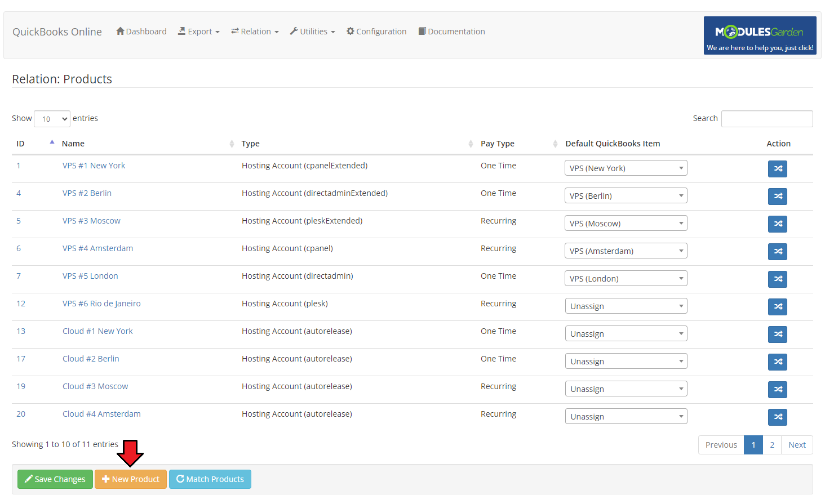Expand the Utilities menu

click(313, 32)
